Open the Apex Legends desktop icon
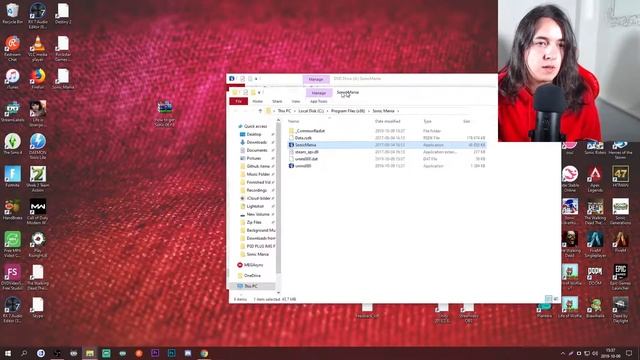 (x=595, y=179)
